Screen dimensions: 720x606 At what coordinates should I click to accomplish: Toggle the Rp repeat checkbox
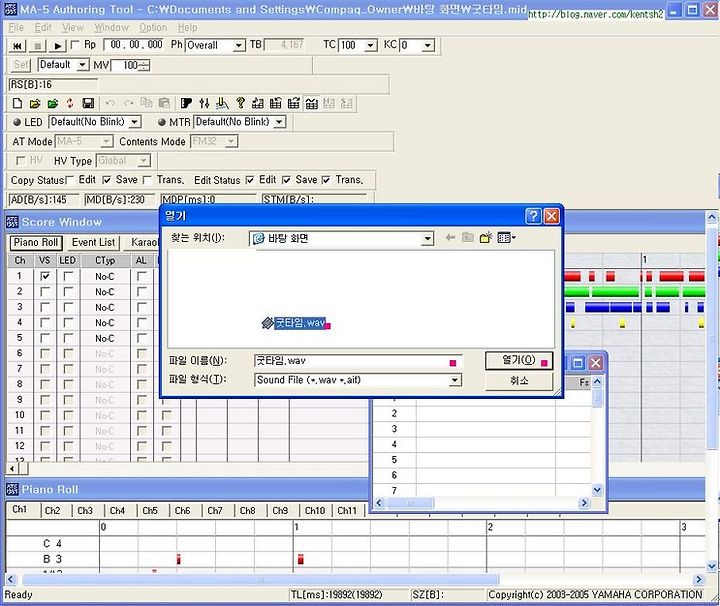pyautogui.click(x=75, y=45)
